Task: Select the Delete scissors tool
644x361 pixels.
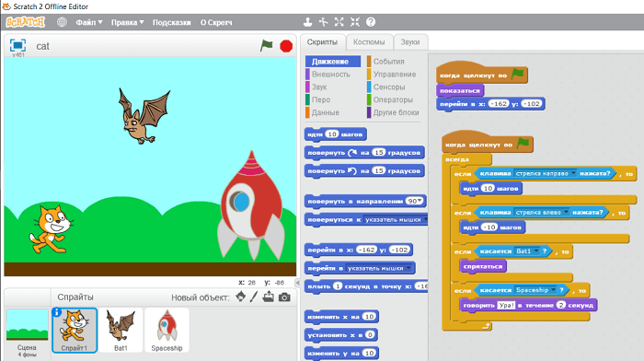Action: [323, 22]
